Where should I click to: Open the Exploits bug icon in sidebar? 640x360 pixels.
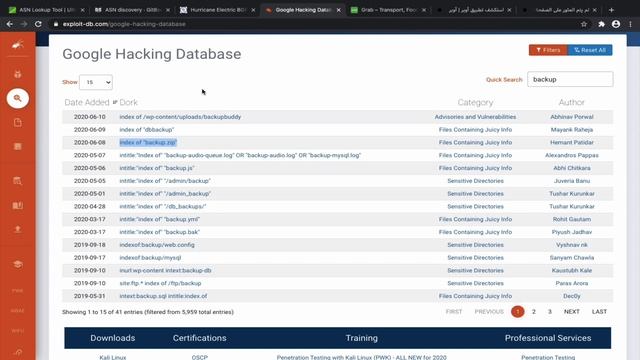18,74
